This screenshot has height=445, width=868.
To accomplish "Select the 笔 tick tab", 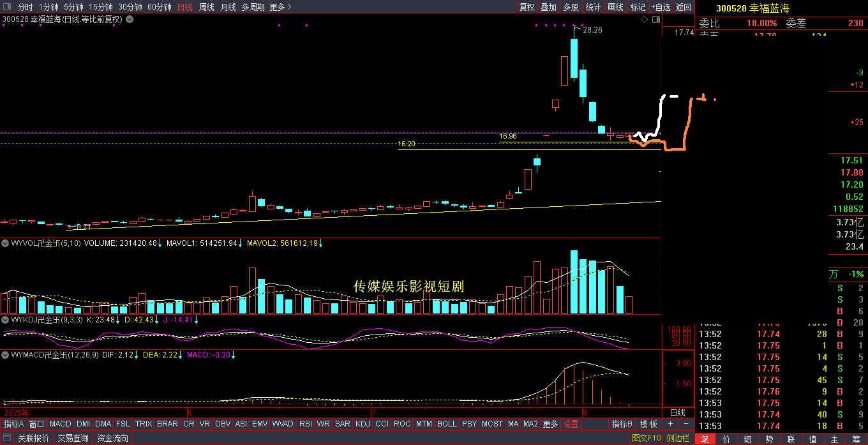I will (705, 439).
